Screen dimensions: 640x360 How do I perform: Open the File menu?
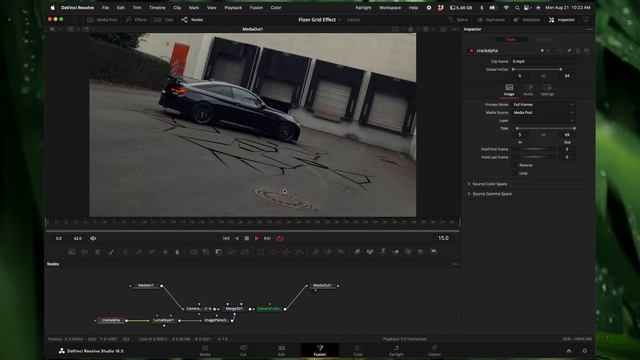coord(105,8)
